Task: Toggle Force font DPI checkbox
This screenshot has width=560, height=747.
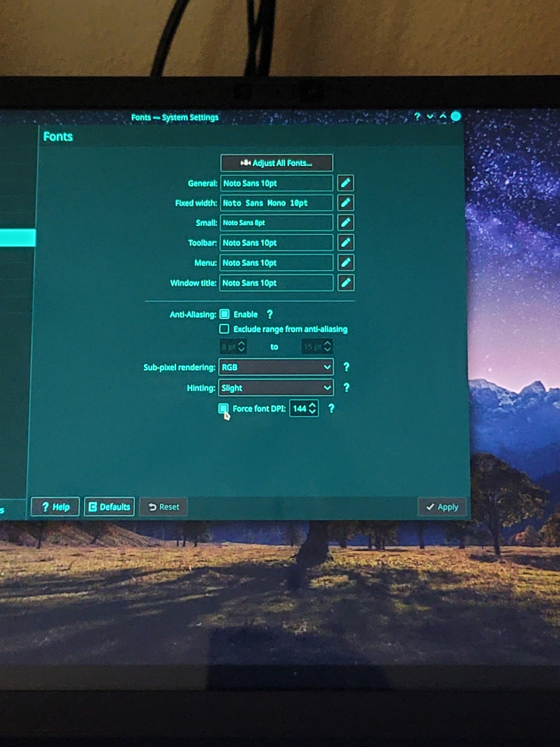Action: pos(223,409)
